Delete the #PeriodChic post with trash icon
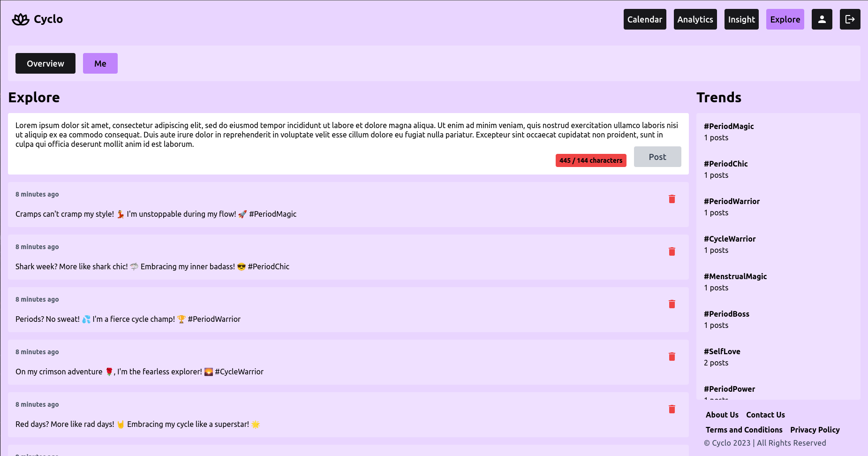This screenshot has width=868, height=456. pos(672,251)
